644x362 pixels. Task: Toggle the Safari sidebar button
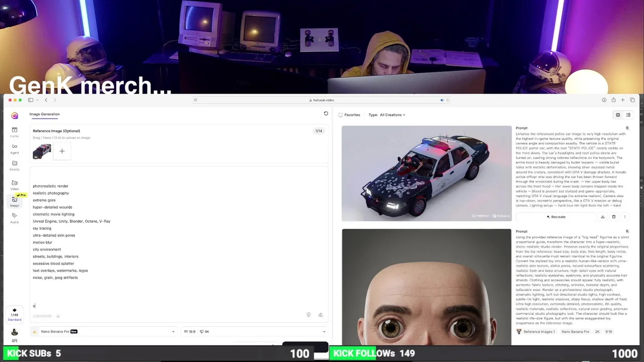(x=30, y=100)
